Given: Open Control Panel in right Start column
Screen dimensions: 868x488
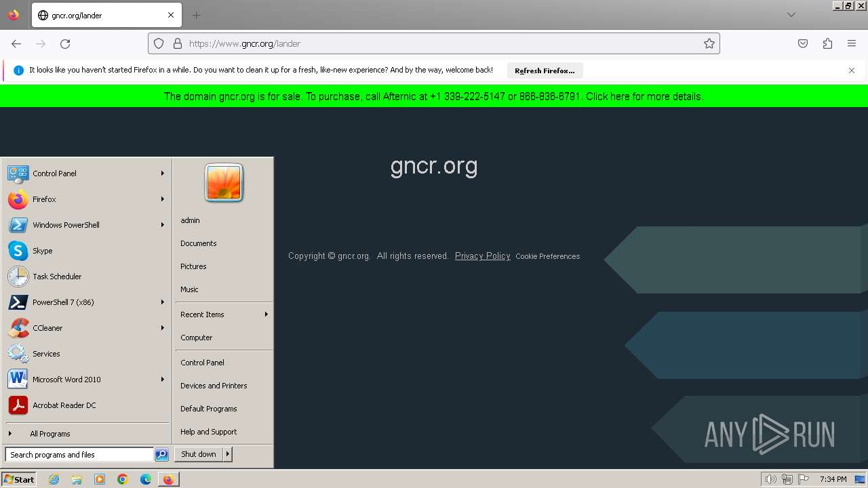Looking at the screenshot, I should pos(202,363).
